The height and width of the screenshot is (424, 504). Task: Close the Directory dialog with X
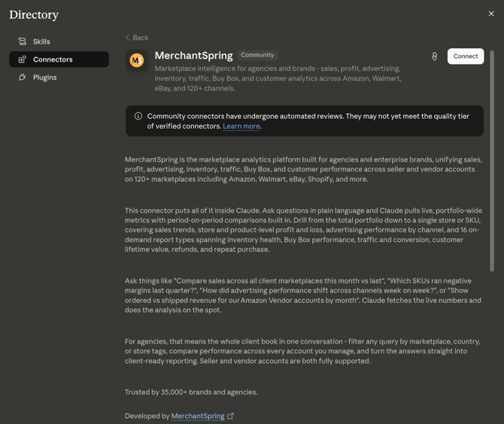pyautogui.click(x=491, y=14)
